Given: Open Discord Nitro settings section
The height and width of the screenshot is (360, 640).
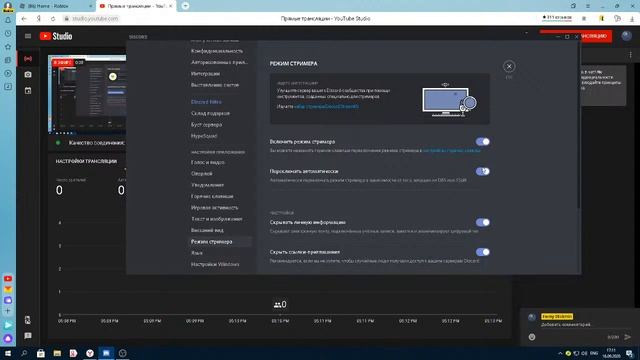Looking at the screenshot, I should [x=206, y=102].
